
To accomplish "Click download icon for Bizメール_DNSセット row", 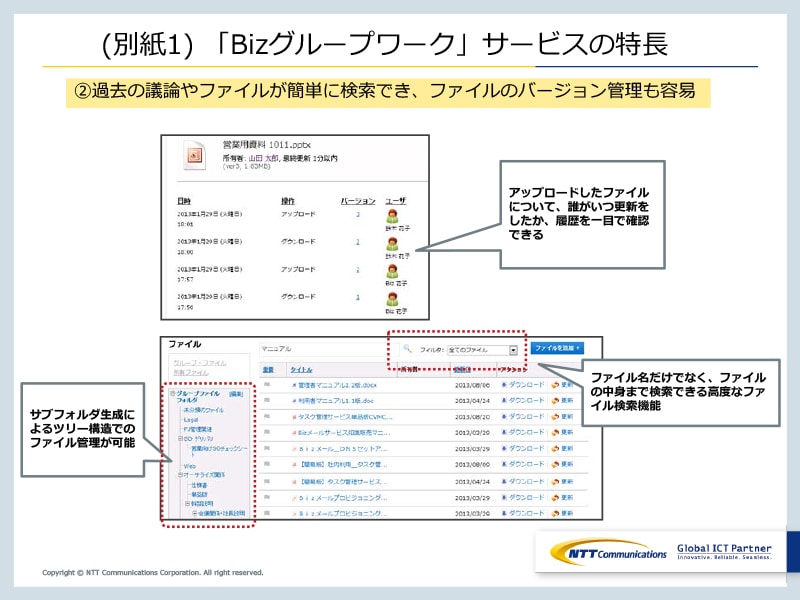I will (x=505, y=448).
